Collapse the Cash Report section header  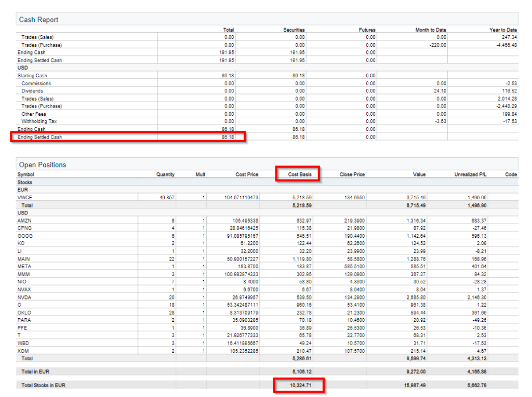point(39,20)
